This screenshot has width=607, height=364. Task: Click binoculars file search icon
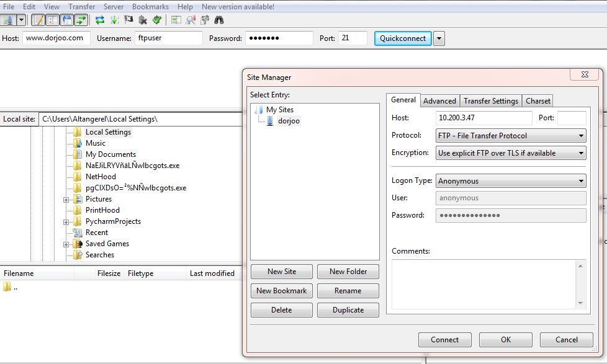coord(218,20)
